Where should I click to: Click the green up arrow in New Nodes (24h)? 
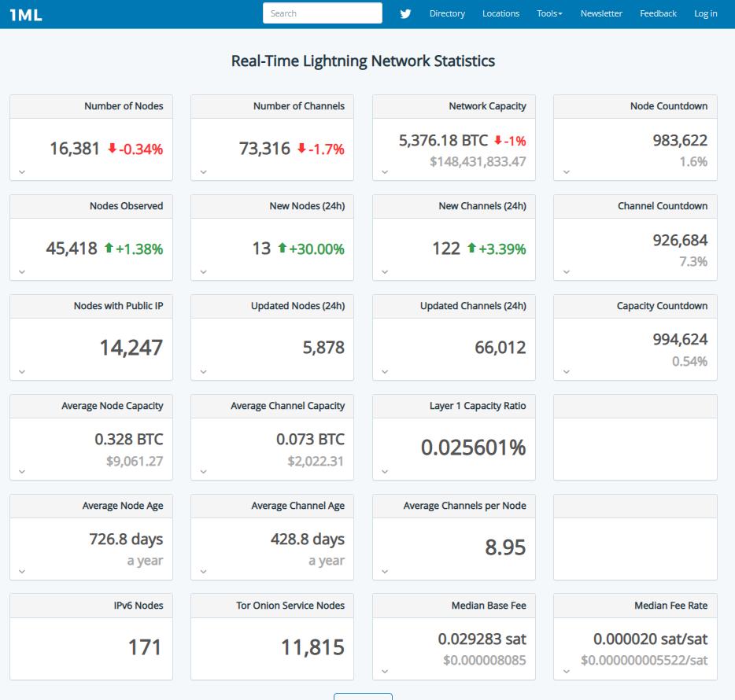(282, 249)
